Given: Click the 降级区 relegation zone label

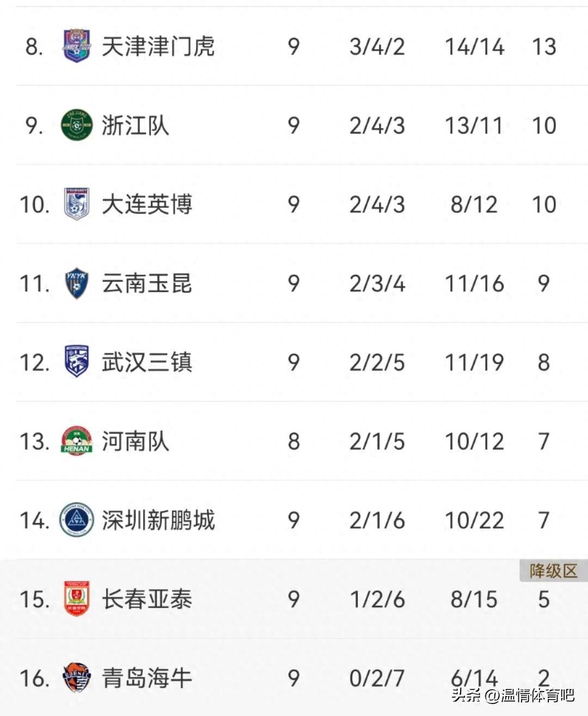Looking at the screenshot, I should point(553,571).
